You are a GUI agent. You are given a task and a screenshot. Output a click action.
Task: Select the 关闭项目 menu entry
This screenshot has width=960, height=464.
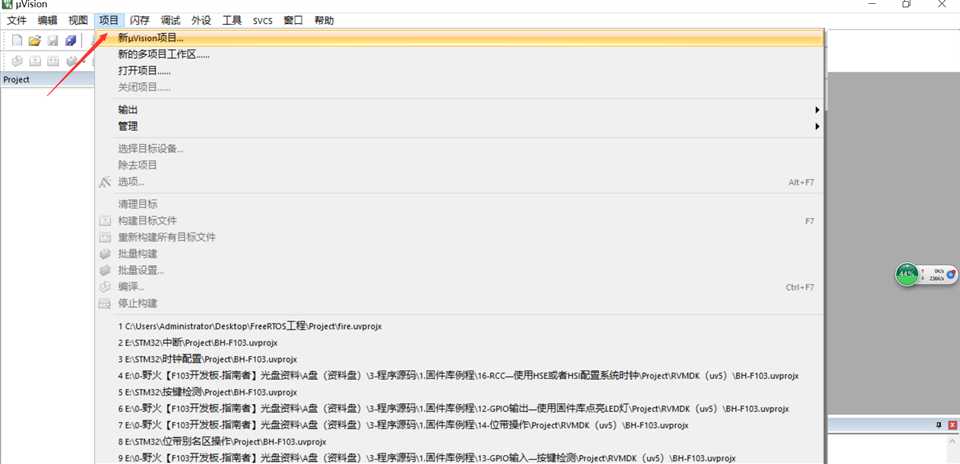tap(459, 88)
